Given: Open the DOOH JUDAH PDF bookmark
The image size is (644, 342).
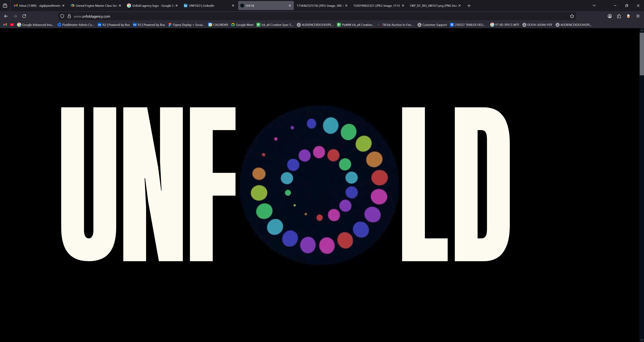Looking at the screenshot, I should tap(537, 25).
